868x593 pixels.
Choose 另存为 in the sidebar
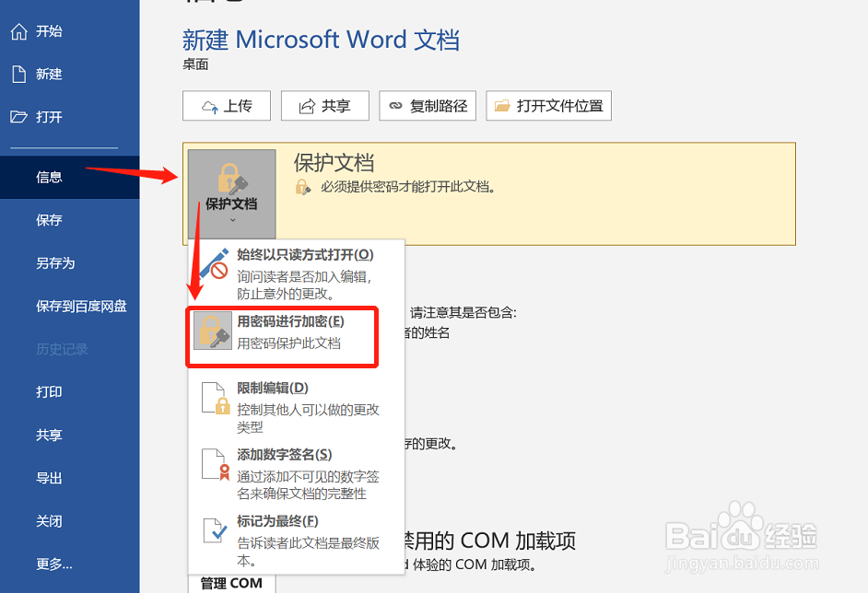pos(70,263)
